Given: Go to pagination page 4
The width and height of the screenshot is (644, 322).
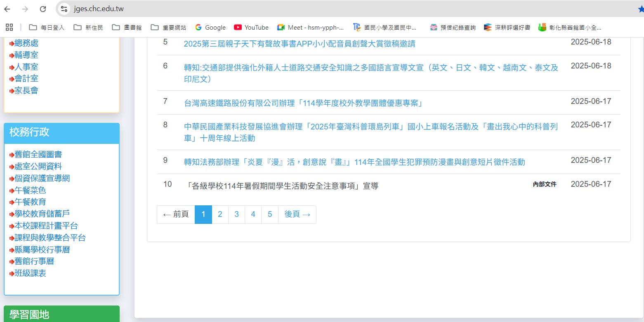Looking at the screenshot, I should click(253, 214).
